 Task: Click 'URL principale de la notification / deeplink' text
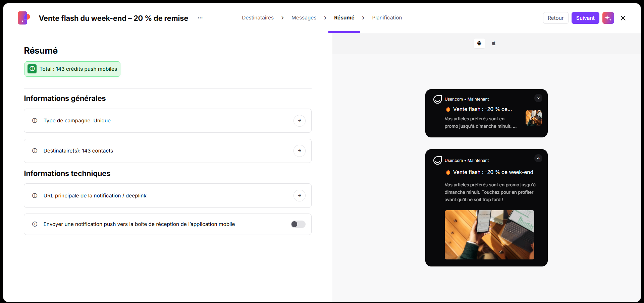coord(95,196)
